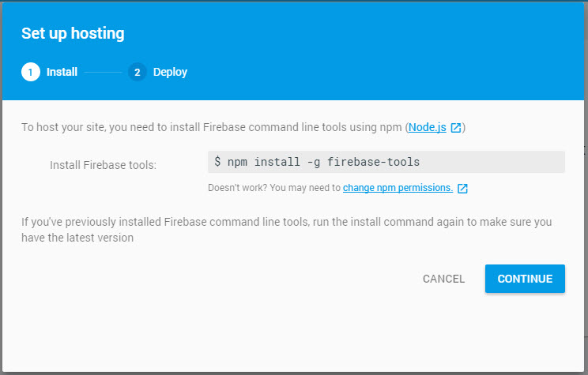The image size is (588, 375).
Task: Open the Node.js link
Action: tap(427, 127)
